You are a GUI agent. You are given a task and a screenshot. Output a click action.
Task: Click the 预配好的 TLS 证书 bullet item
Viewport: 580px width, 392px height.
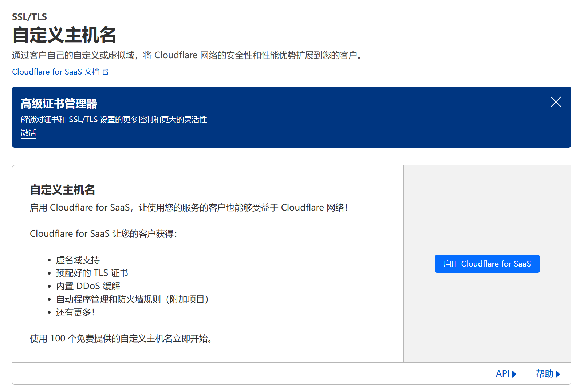(x=92, y=273)
